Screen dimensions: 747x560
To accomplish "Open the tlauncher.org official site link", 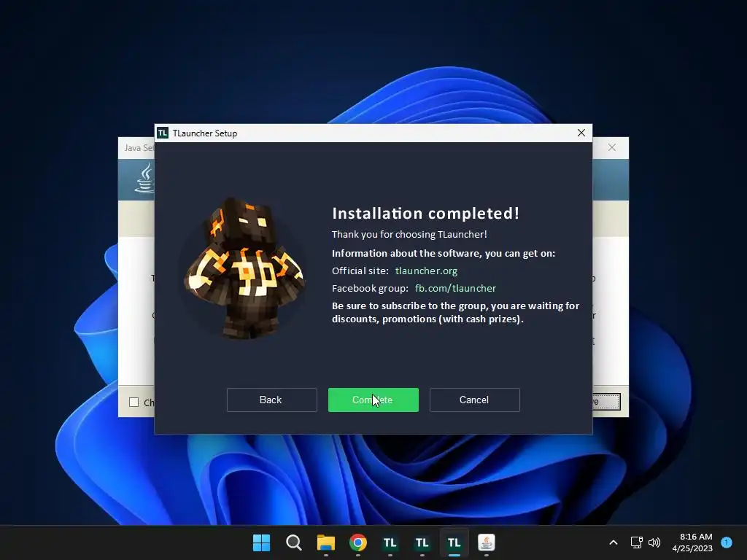I will 426,271.
